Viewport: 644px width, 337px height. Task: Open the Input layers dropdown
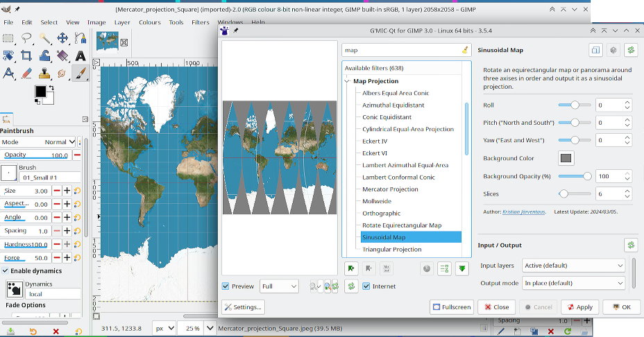pos(573,266)
